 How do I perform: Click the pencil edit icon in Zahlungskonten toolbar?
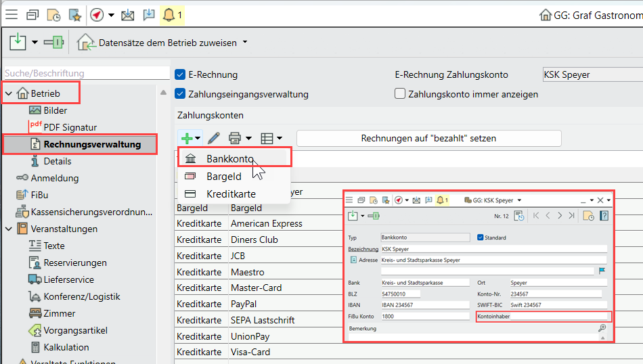214,138
